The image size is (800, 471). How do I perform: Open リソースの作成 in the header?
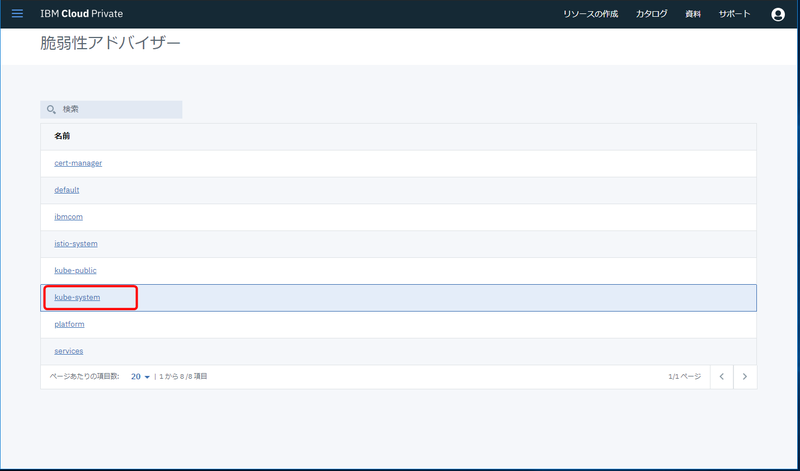click(590, 14)
